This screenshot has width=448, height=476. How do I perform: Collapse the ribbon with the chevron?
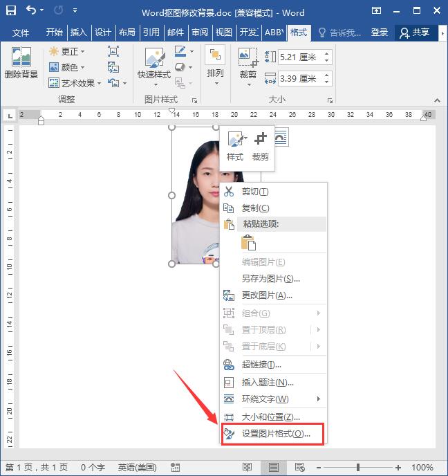pos(437,100)
